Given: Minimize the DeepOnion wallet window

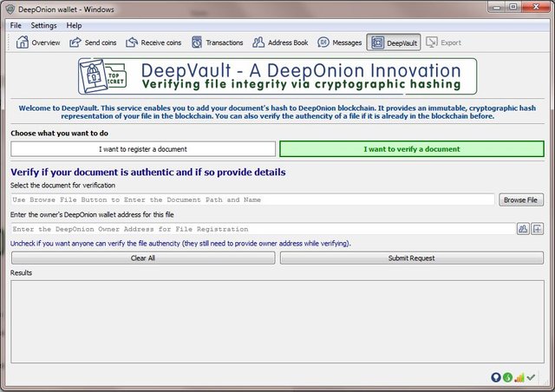Looking at the screenshot, I should [x=496, y=7].
